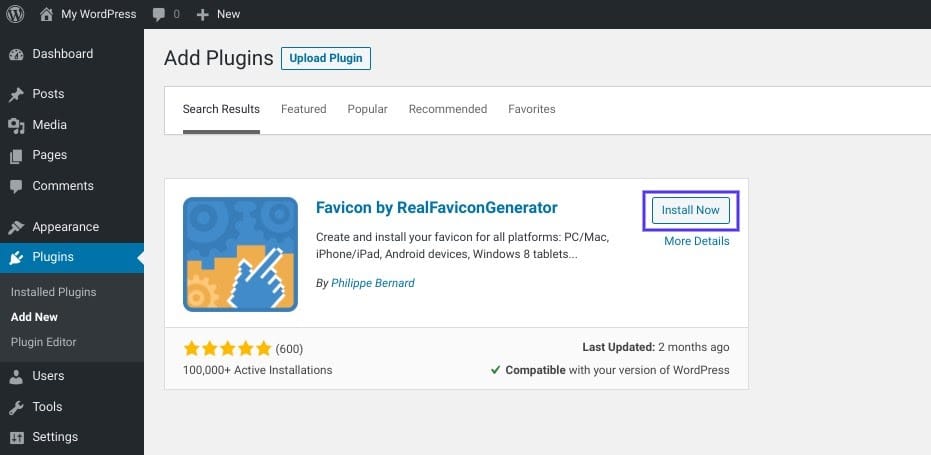Click the Pages sidebar icon
The width and height of the screenshot is (931, 455).
click(x=16, y=156)
